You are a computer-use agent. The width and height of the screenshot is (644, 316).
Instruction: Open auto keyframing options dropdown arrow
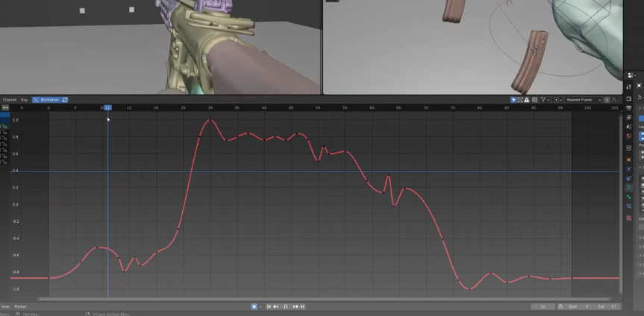[260, 306]
